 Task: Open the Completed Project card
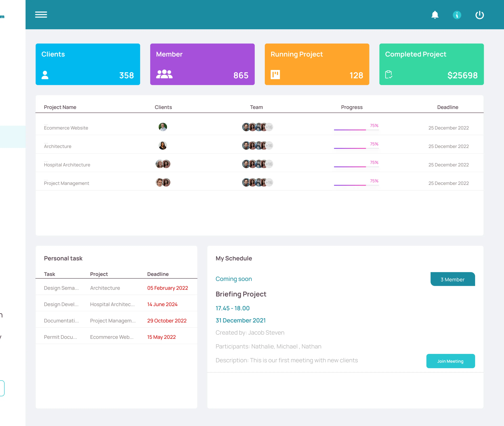(432, 64)
